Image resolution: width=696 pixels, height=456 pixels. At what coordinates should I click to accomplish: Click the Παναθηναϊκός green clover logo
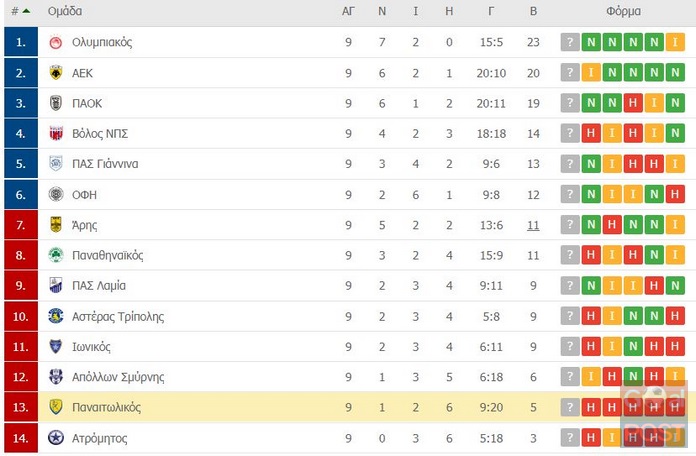coord(56,255)
